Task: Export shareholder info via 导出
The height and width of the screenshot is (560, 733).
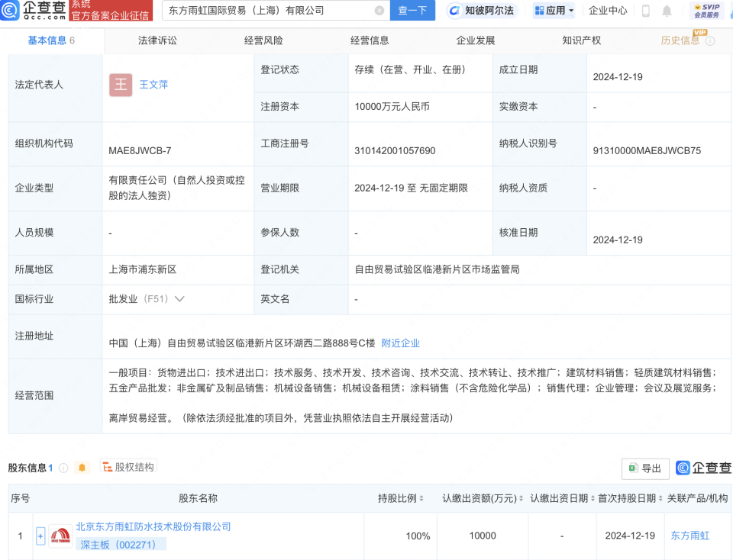Action: tap(645, 468)
